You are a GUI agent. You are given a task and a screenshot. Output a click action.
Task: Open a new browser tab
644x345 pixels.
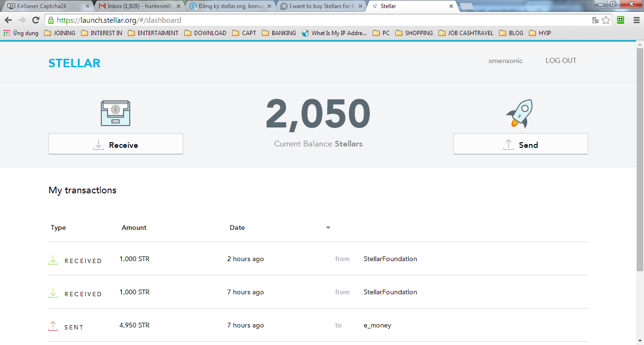point(467,6)
